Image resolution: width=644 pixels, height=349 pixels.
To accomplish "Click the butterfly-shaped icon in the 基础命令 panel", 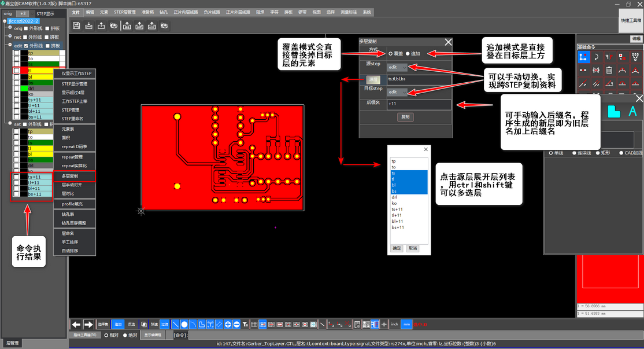I will pos(596,70).
